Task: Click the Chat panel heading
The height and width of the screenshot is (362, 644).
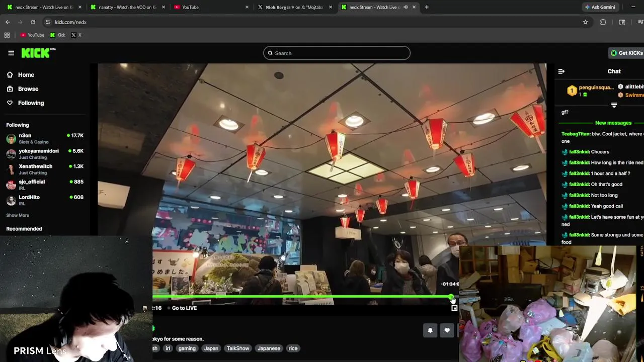Action: tap(614, 71)
